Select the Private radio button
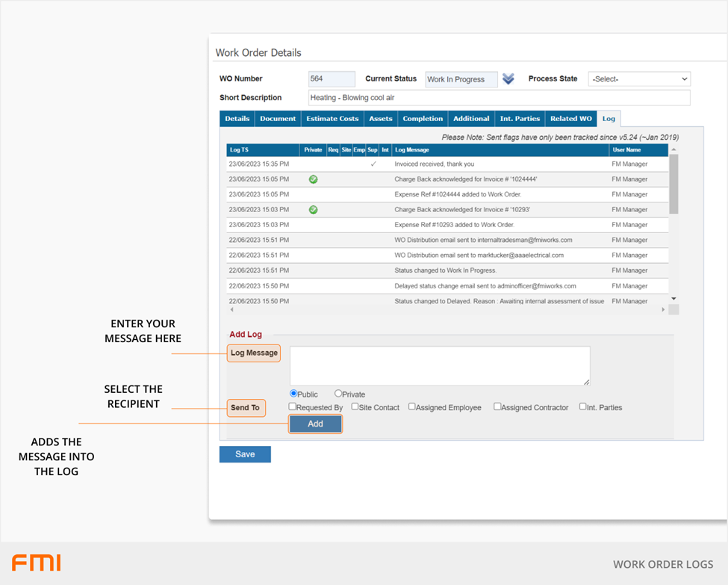 point(338,394)
